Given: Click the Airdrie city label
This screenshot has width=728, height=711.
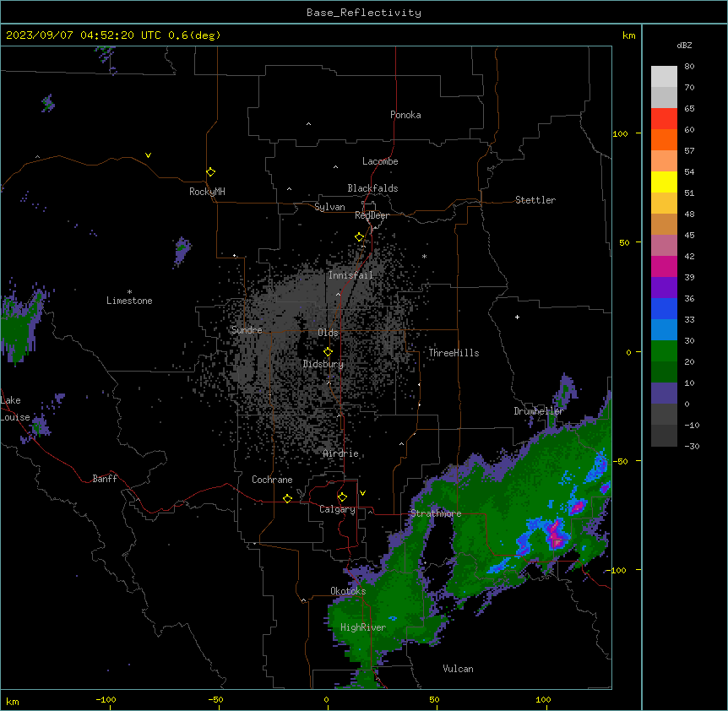Looking at the screenshot, I should (x=341, y=453).
